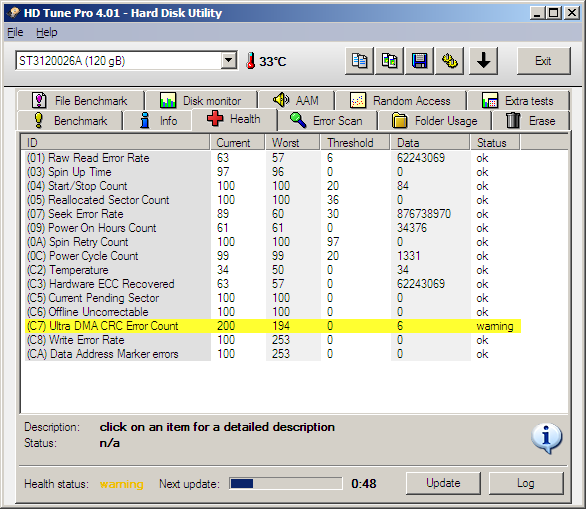586x509 pixels.
Task: Select the Current Pending Sector row
Action: pyautogui.click(x=272, y=298)
